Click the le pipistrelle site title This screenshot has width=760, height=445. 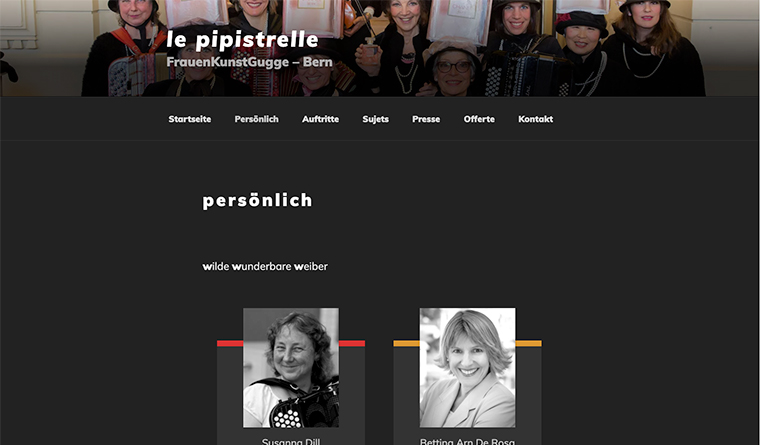pyautogui.click(x=242, y=40)
